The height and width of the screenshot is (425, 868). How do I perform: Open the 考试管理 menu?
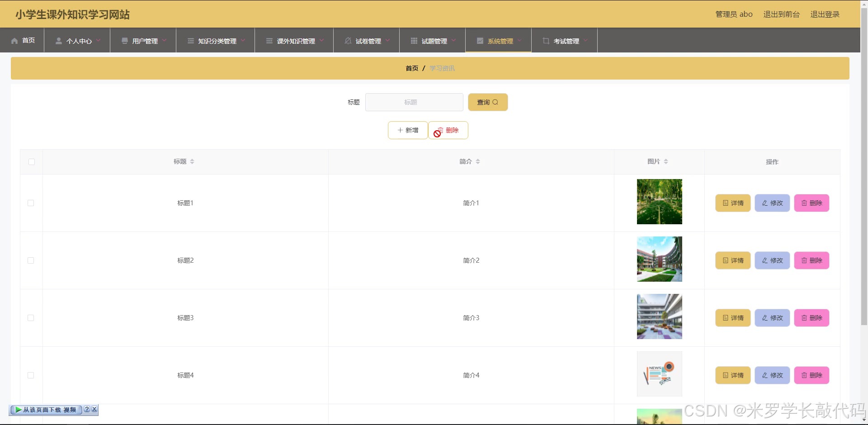[565, 40]
